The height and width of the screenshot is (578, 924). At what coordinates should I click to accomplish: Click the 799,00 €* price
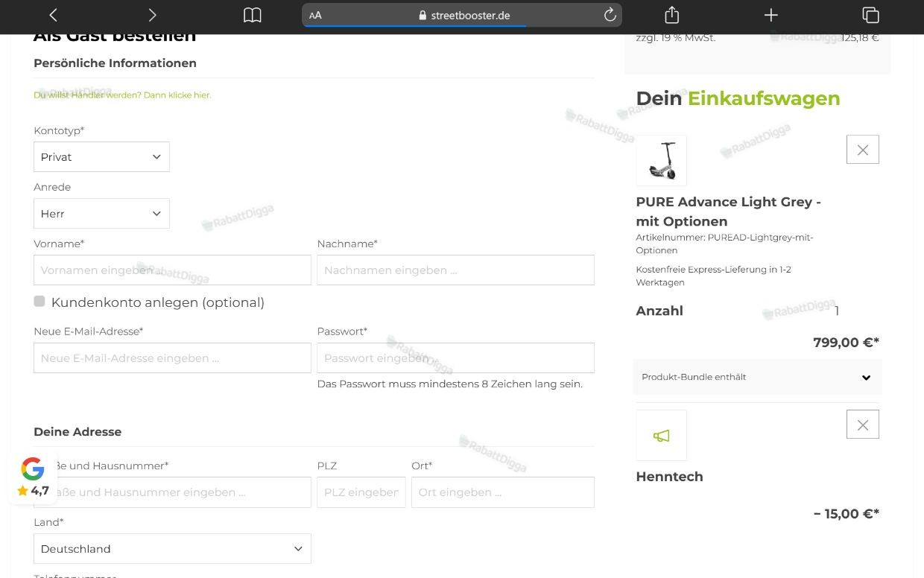coord(846,343)
